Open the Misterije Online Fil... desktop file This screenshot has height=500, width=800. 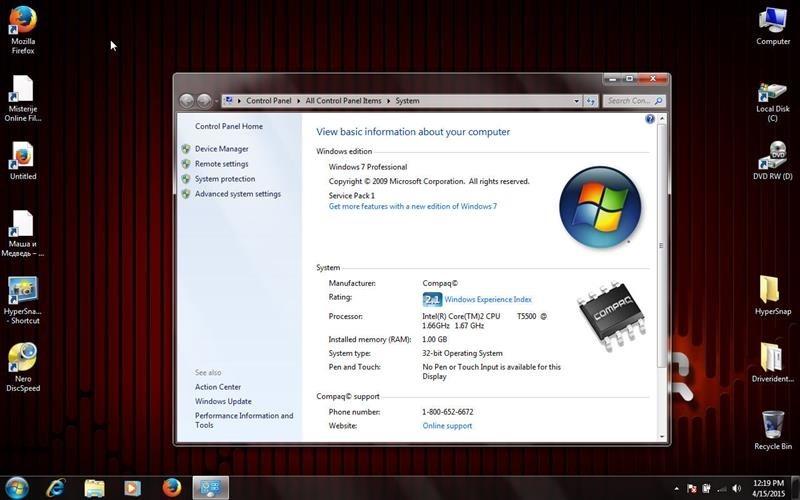click(x=23, y=98)
